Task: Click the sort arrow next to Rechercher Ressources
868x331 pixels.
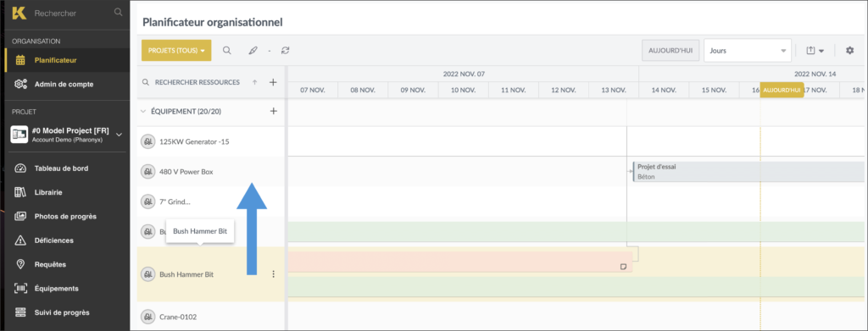Action: tap(254, 82)
